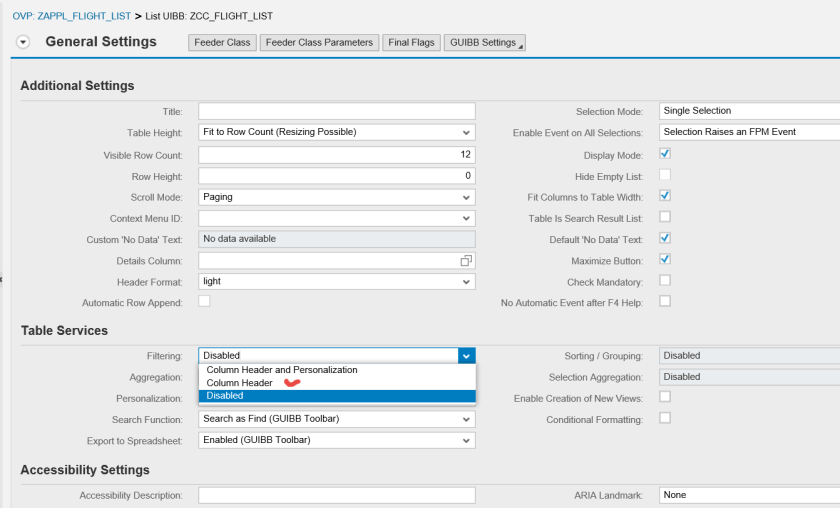
Task: Click the Visible Row Count field
Action: [x=336, y=154]
